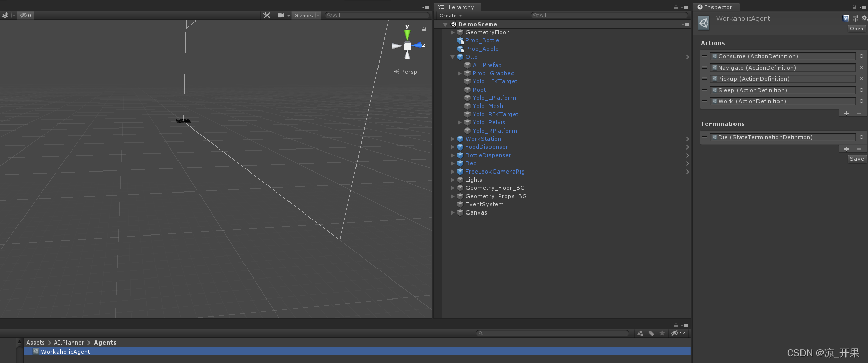This screenshot has height=363, width=868.
Task: Expand the WorkStation hierarchy item
Action: (452, 139)
